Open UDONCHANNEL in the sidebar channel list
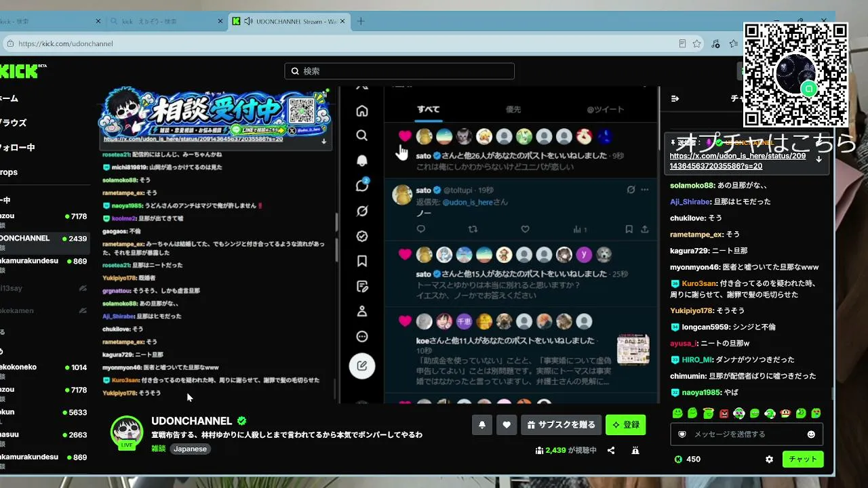Viewport: 868px width, 488px height. click(x=45, y=239)
